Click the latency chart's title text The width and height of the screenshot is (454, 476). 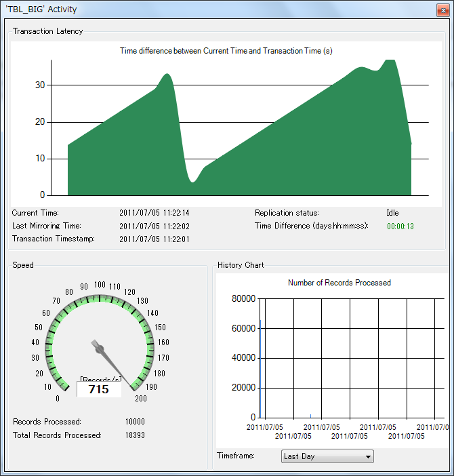point(226,51)
